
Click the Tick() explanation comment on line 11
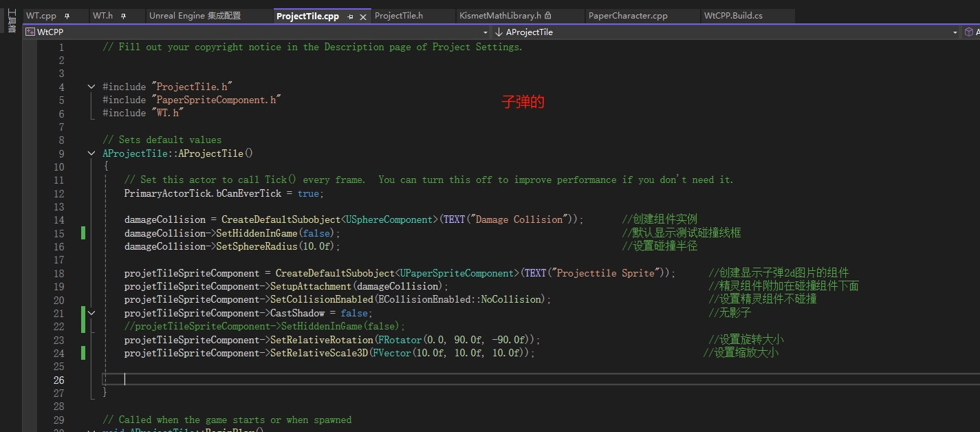[x=429, y=180]
